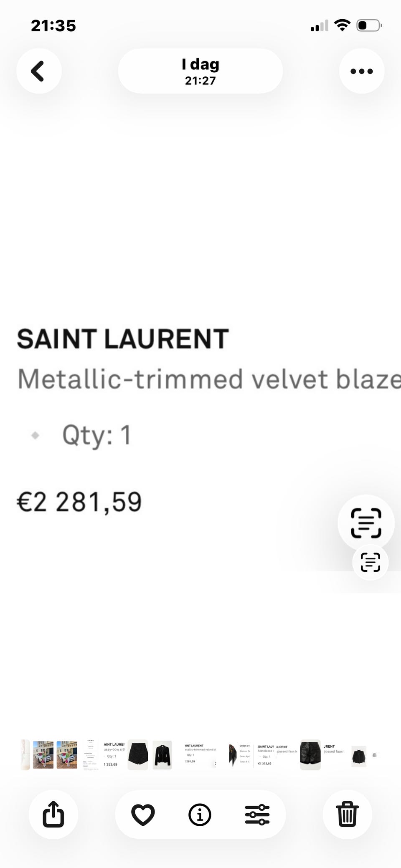Tap the battery indicator in status bar

click(368, 25)
